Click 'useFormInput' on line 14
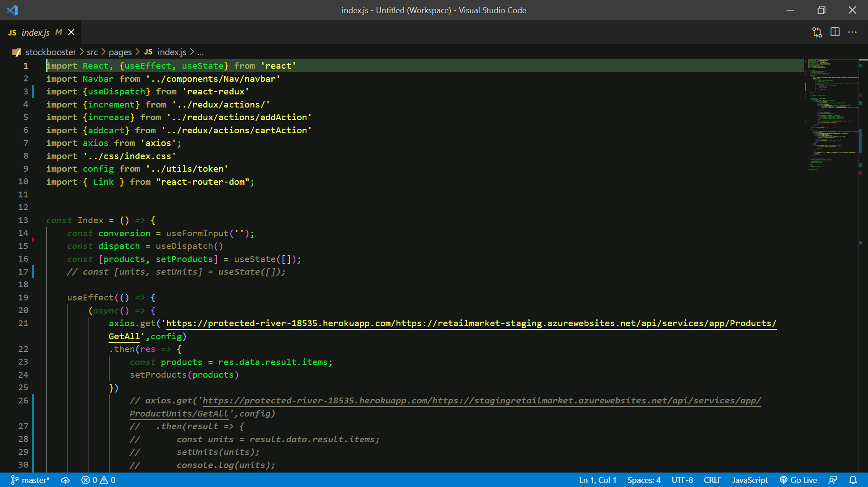Viewport: 868px width, 487px height. [x=197, y=233]
